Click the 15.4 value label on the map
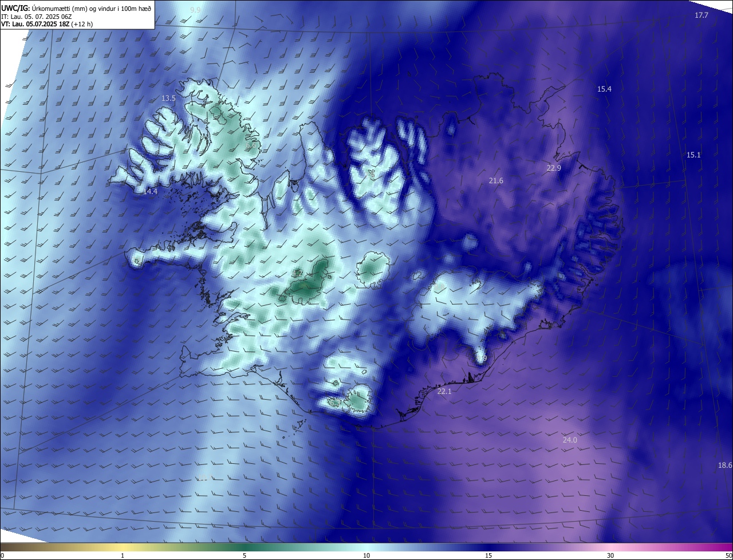The height and width of the screenshot is (560, 733). [x=604, y=89]
